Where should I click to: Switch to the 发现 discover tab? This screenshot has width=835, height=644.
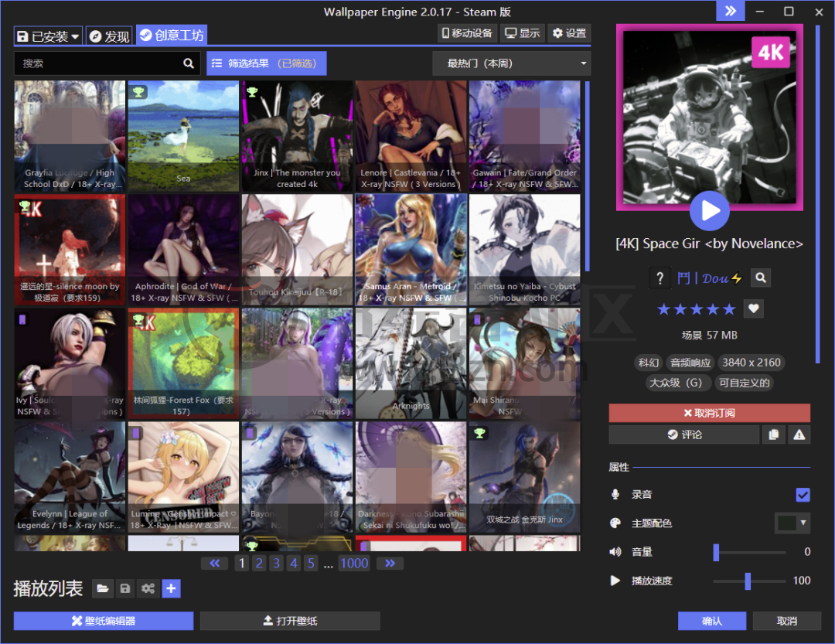point(110,36)
